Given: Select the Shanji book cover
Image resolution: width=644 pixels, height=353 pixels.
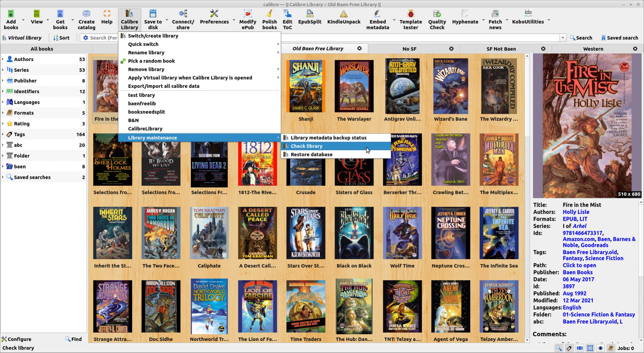Looking at the screenshot, I should (306, 86).
